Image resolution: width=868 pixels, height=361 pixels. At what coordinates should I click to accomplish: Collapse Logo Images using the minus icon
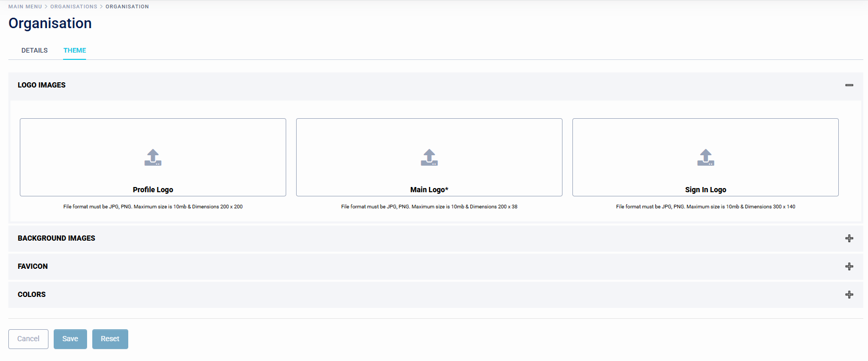point(849,85)
